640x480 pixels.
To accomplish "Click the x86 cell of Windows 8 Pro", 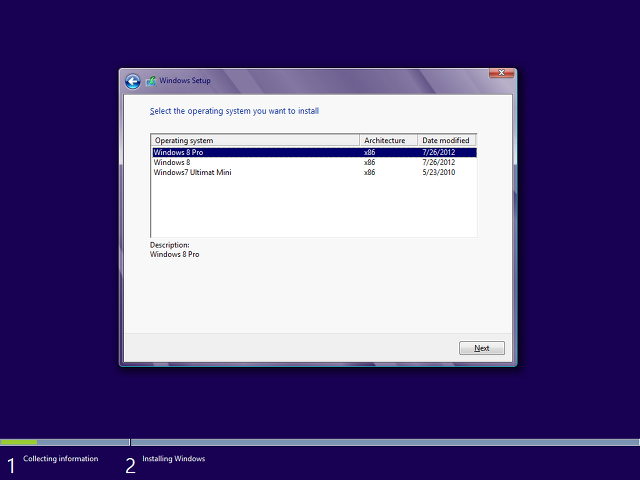I will click(x=369, y=152).
